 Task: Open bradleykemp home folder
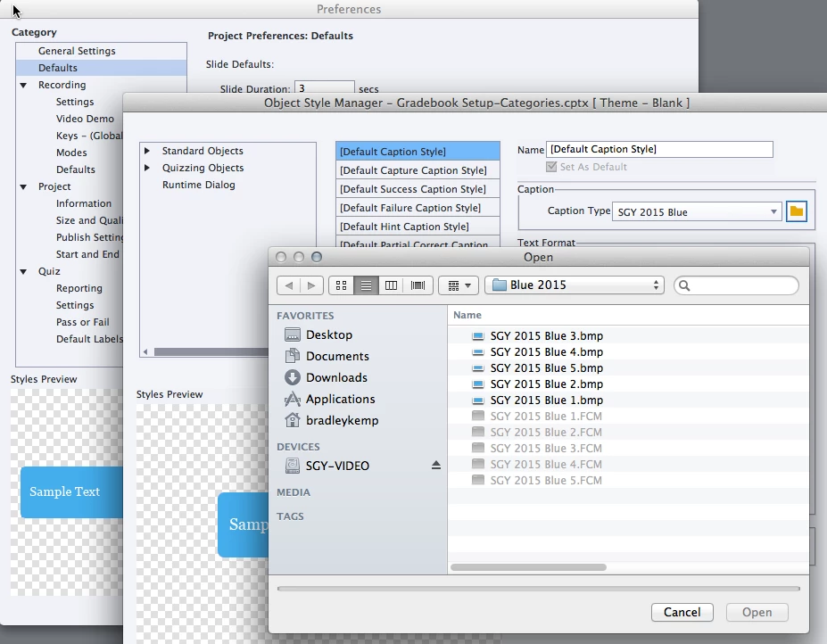click(331, 420)
